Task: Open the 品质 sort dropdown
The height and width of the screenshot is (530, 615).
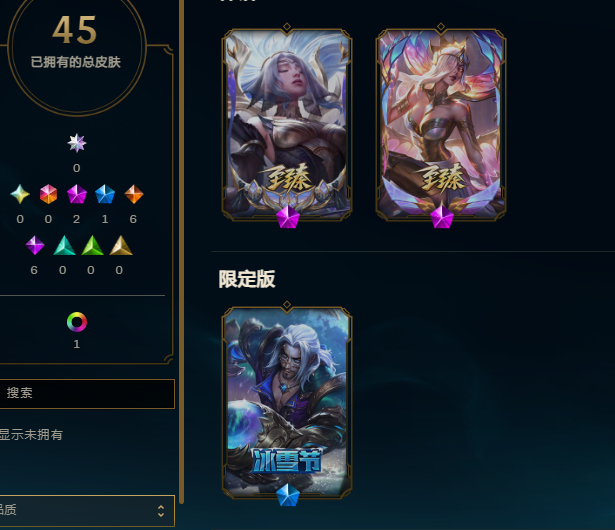Action: 87,511
